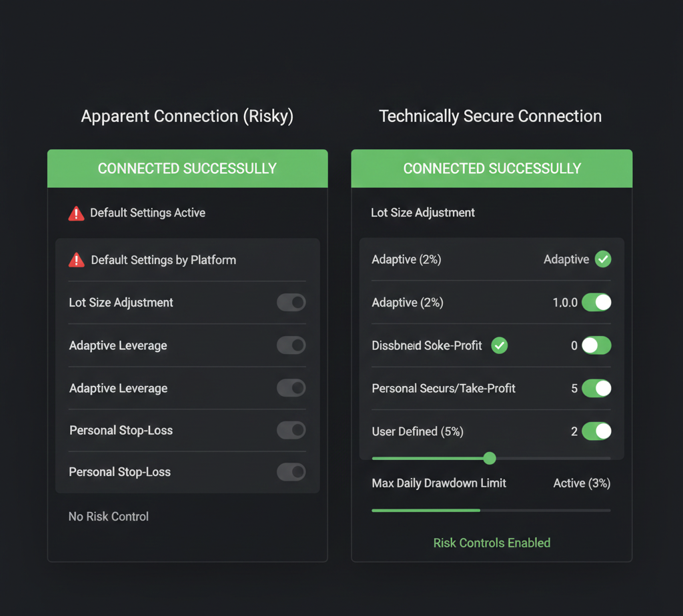Enable the second Personal Stop-Loss switch

click(291, 472)
